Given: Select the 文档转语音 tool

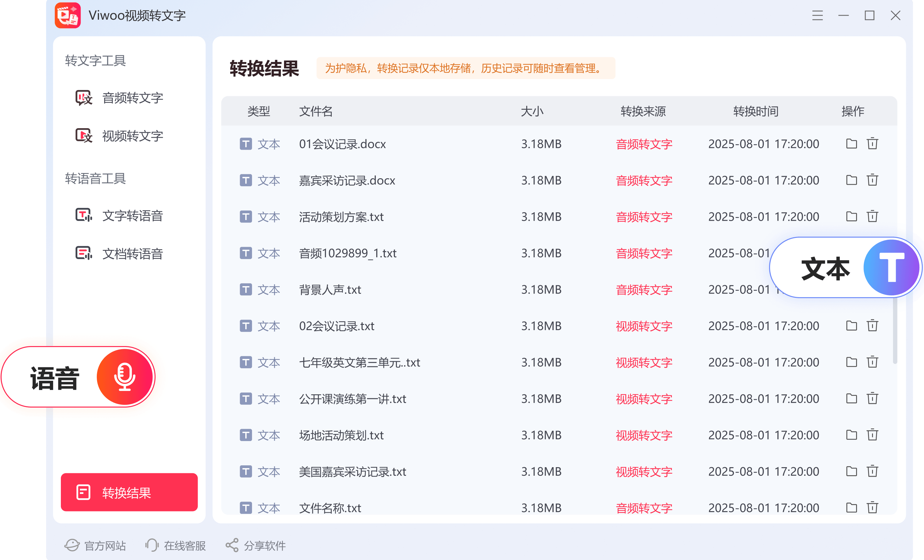Looking at the screenshot, I should (x=120, y=254).
